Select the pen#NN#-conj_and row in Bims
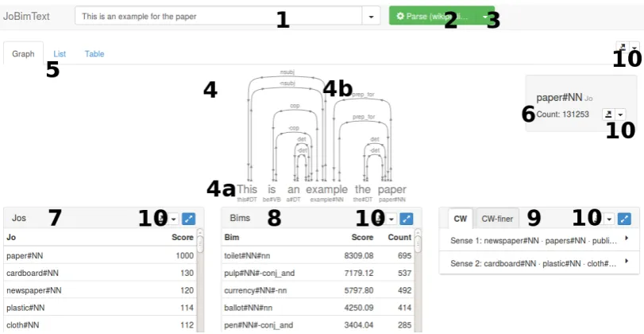 tap(318, 324)
